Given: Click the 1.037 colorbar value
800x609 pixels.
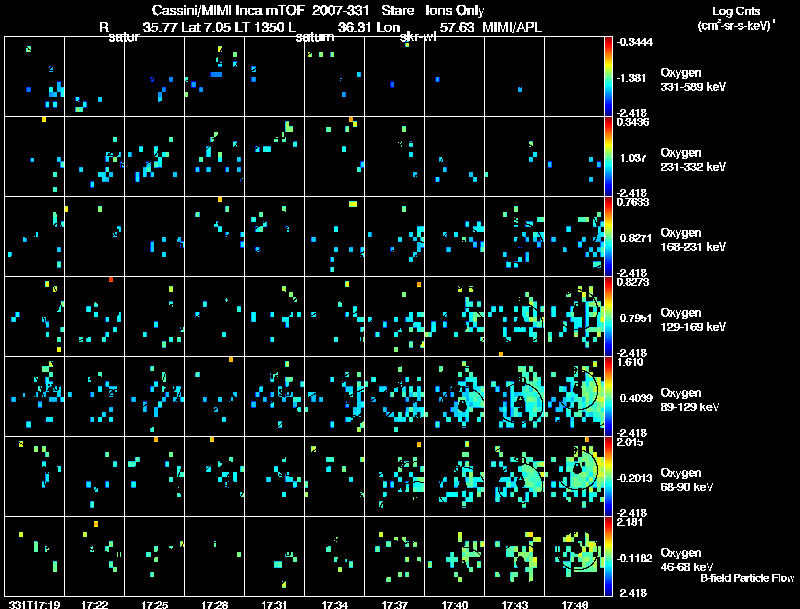Looking at the screenshot, I should point(633,158).
